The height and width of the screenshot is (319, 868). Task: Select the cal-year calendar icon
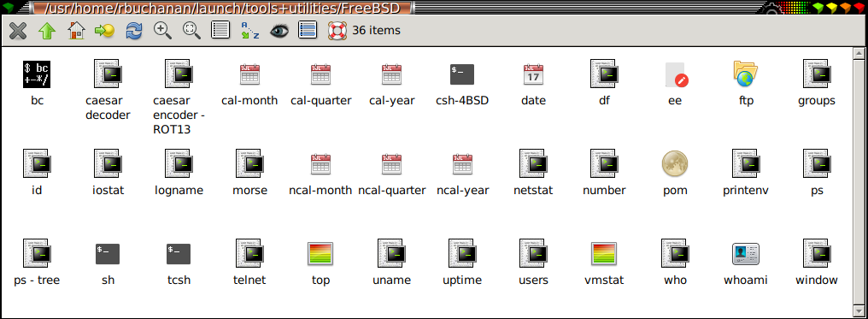tap(391, 74)
